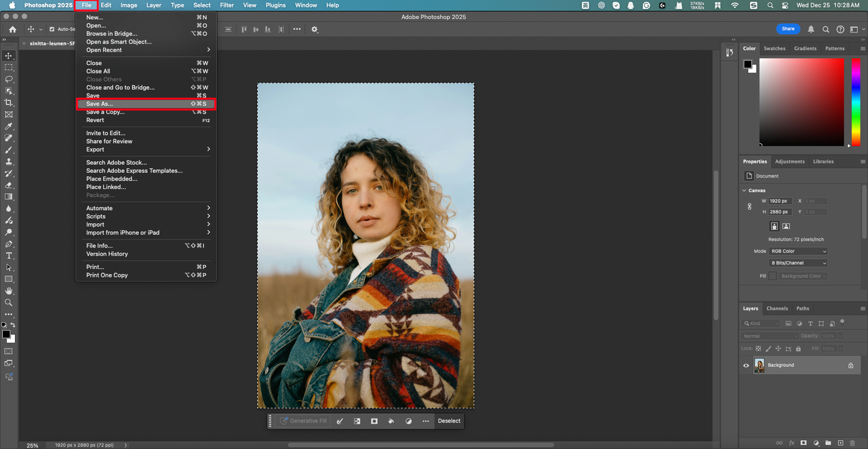The image size is (868, 449).
Task: Click inside the color picker field
Action: coord(802,101)
